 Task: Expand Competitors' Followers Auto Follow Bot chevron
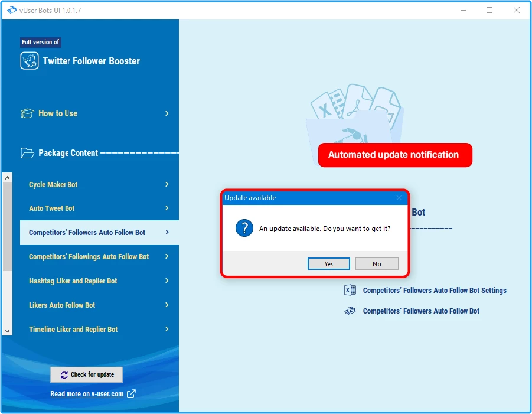(x=167, y=232)
